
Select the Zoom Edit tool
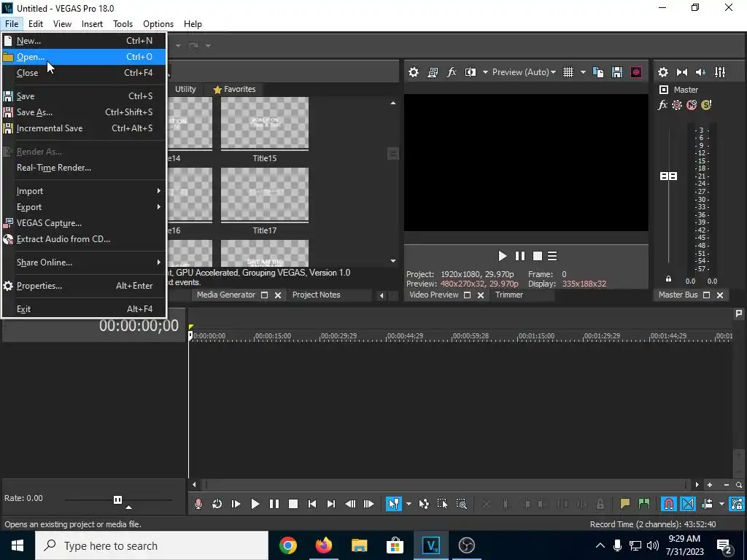461,504
